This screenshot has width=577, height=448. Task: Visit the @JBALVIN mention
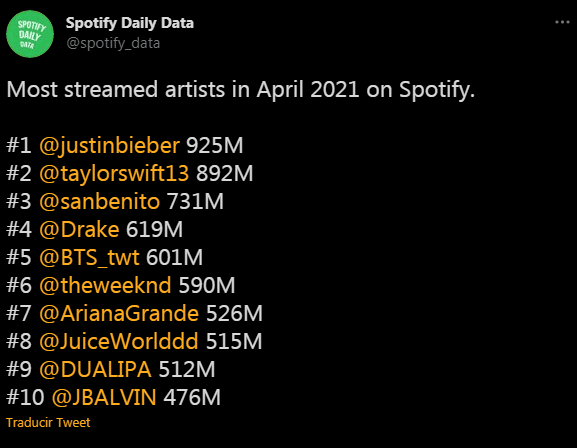pyautogui.click(x=104, y=397)
